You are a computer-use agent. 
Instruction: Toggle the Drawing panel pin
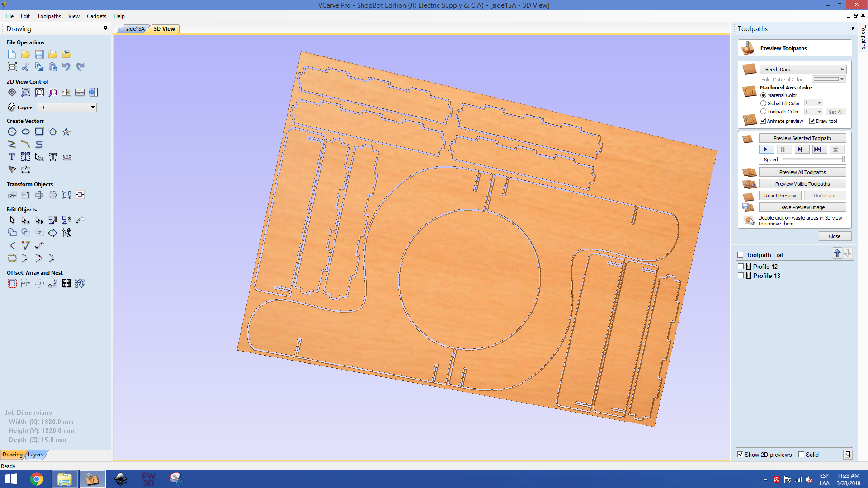(105, 28)
